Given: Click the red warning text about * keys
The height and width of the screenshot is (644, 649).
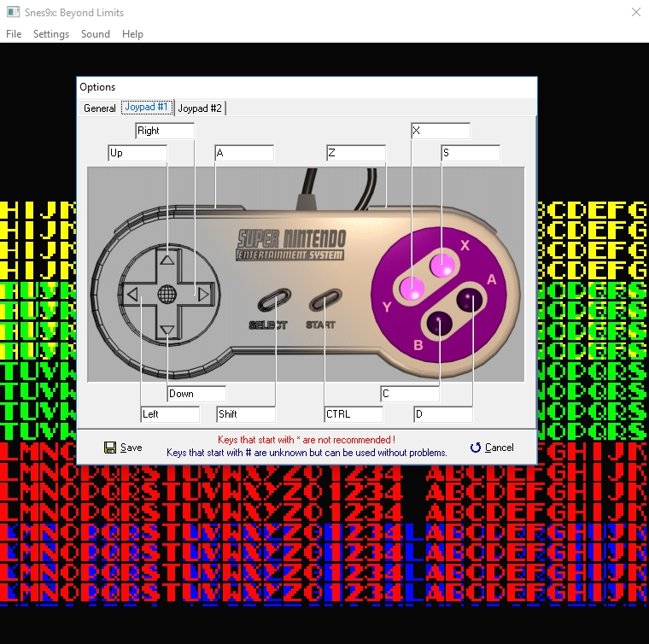Looking at the screenshot, I should 307,440.
